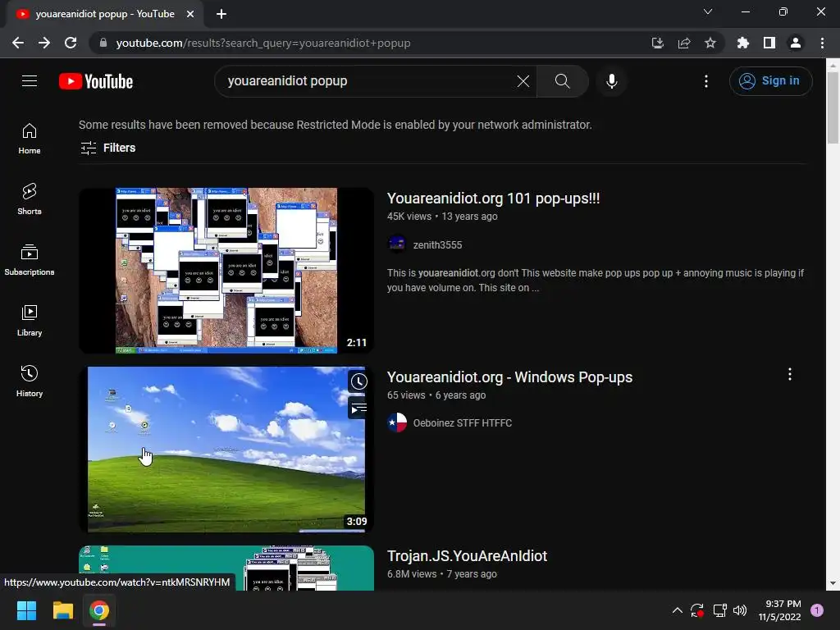Open zenith3555 channel avatar

(x=397, y=244)
